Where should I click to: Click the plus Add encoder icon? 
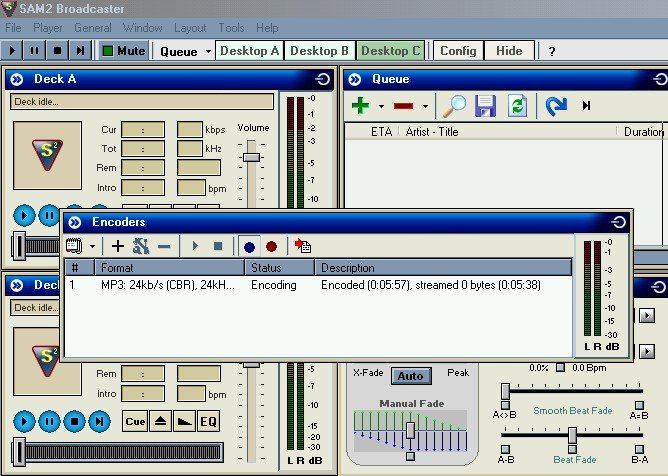[x=118, y=246]
